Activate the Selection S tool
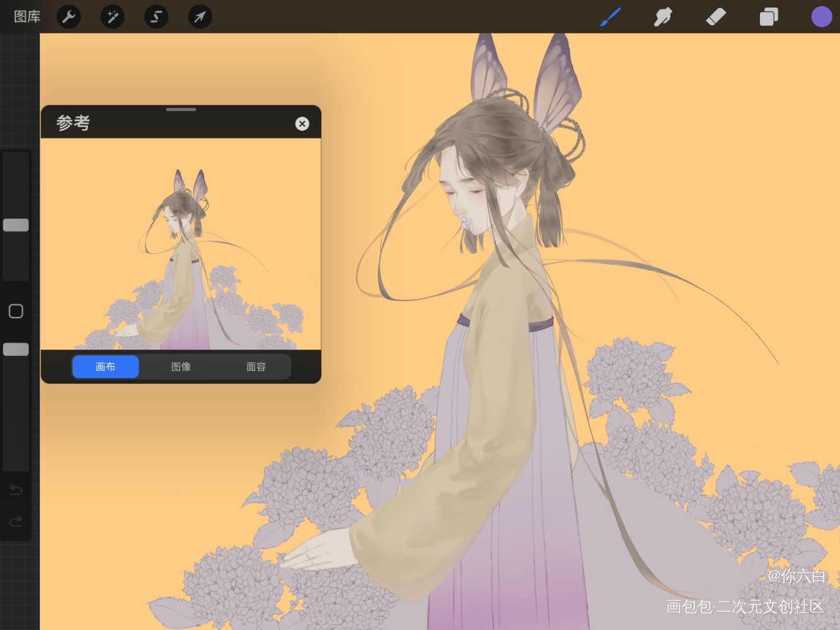Screen dimensions: 840x630 156,16
